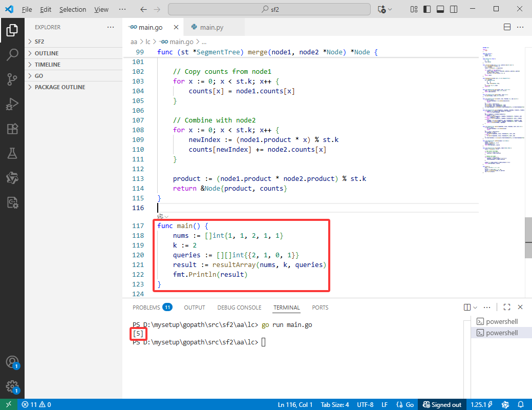Switch to the DEBUG CONSOLE tab

tap(239, 307)
